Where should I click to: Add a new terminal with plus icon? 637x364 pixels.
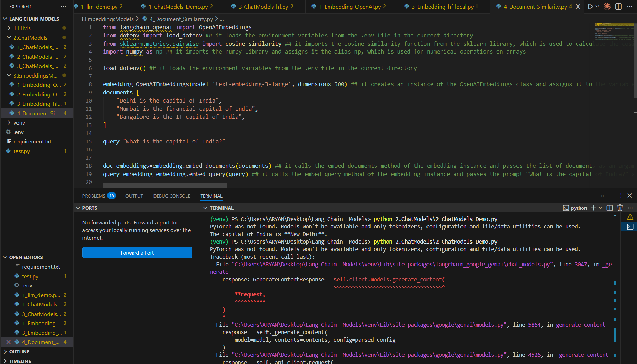593,208
